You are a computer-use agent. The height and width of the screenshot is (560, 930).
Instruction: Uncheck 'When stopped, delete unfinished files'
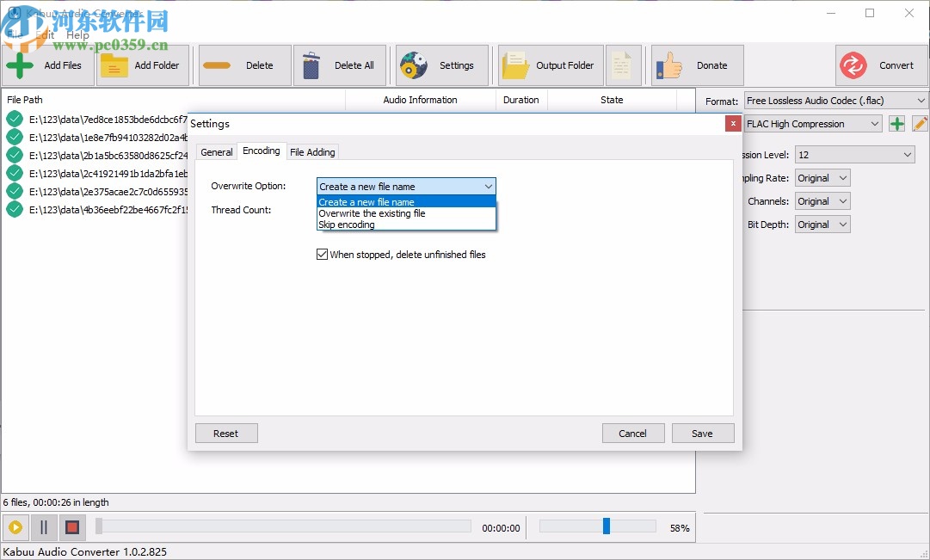click(x=322, y=254)
